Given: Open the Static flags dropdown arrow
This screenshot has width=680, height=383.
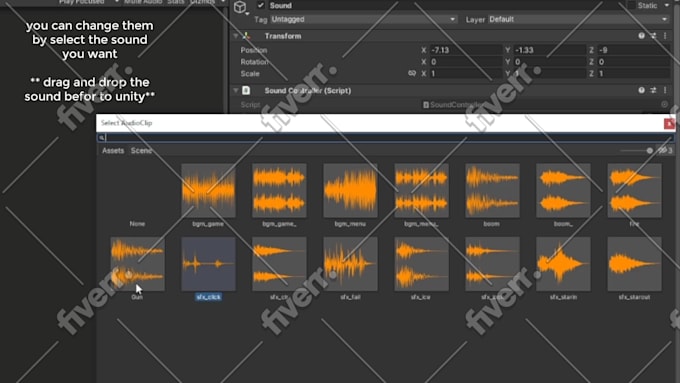Looking at the screenshot, I should [667, 5].
